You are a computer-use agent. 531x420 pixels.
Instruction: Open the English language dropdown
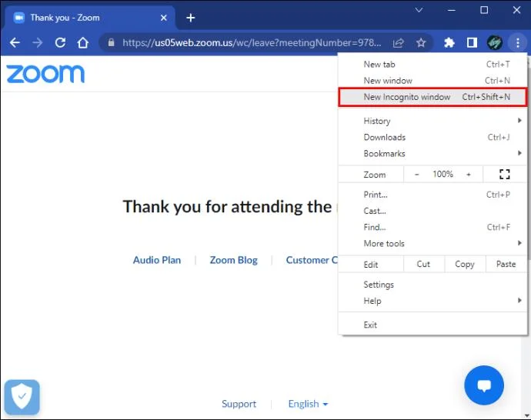tap(308, 404)
